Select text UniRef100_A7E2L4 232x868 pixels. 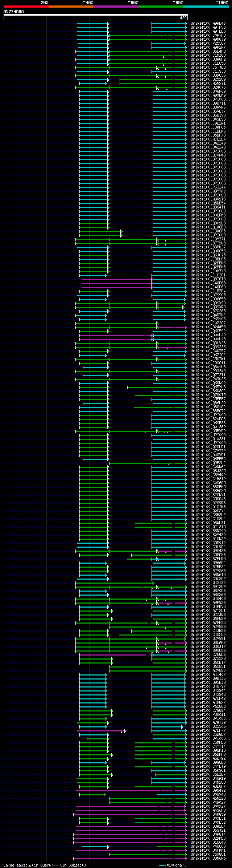pyautogui.click(x=208, y=139)
